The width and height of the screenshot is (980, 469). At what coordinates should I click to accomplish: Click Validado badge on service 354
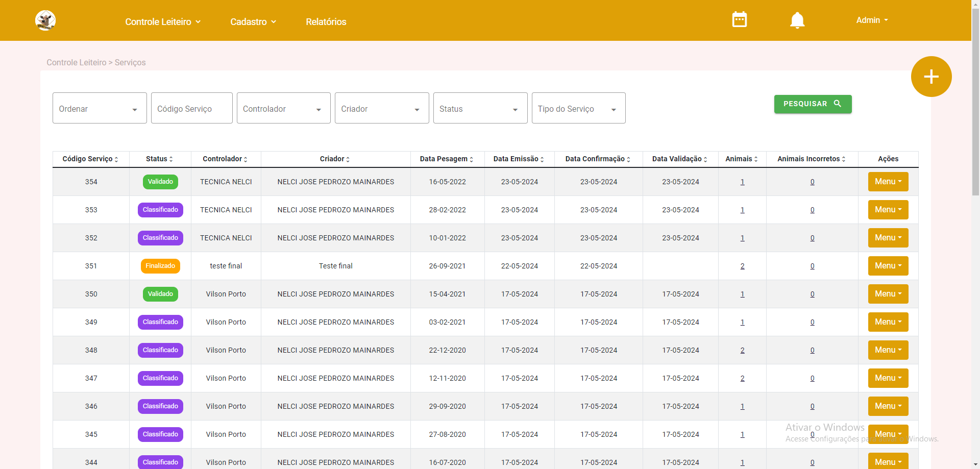160,182
